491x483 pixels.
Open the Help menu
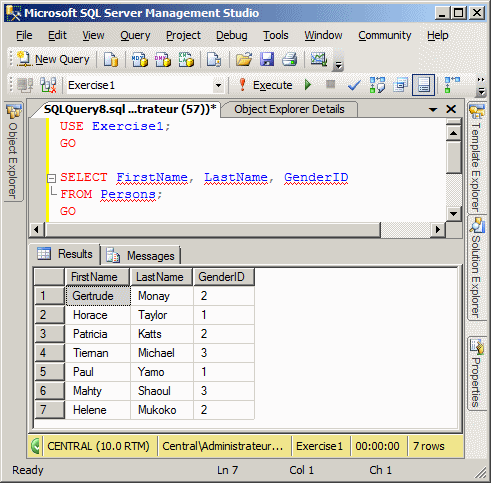(x=438, y=35)
